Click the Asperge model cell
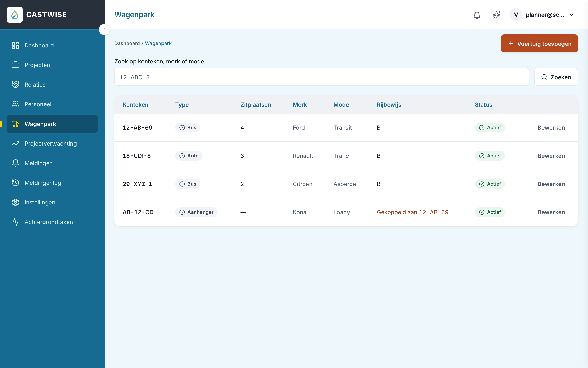This screenshot has width=588, height=368. (x=345, y=184)
